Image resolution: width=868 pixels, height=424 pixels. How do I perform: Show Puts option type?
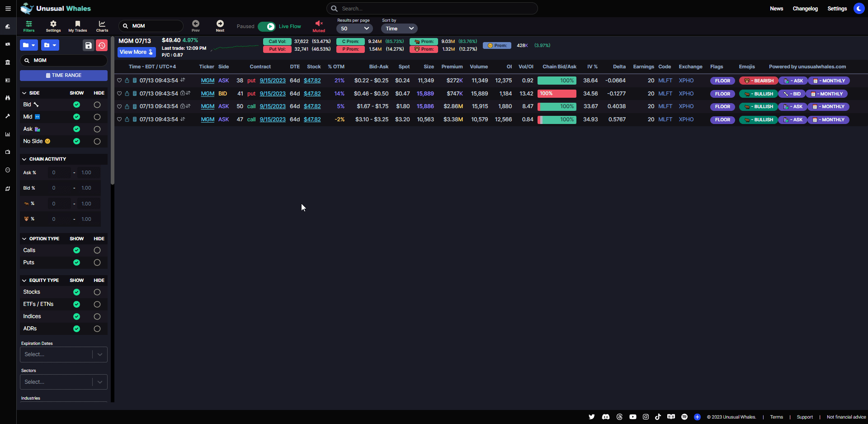(76, 262)
